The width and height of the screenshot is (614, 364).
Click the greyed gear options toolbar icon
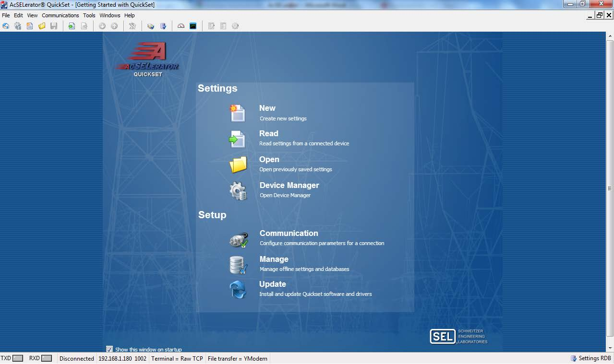coord(235,26)
